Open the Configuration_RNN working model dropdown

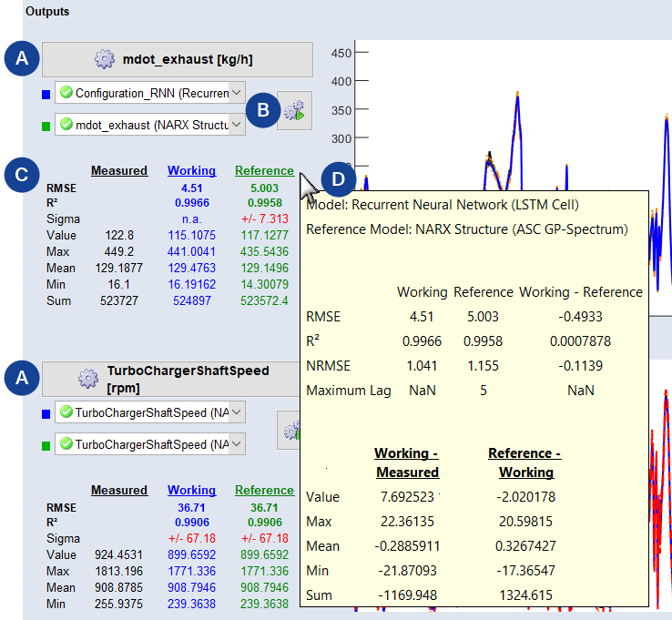pyautogui.click(x=237, y=93)
